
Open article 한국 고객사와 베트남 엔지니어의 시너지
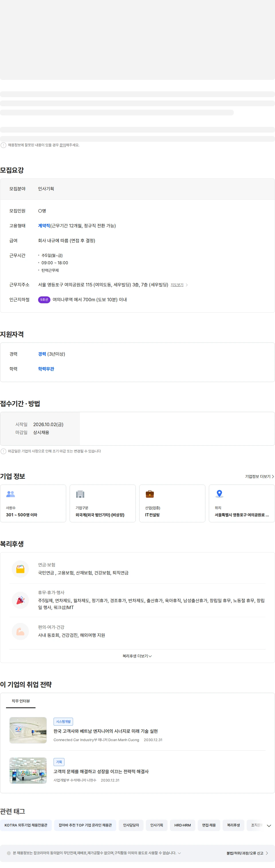tap(105, 731)
